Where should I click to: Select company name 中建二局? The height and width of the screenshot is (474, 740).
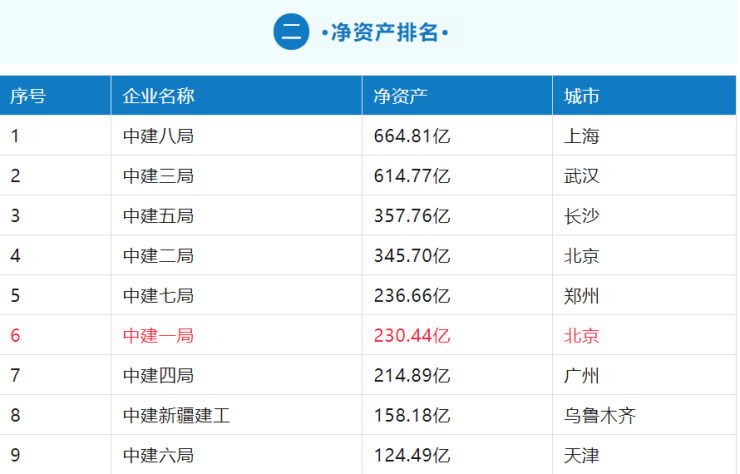click(x=159, y=256)
